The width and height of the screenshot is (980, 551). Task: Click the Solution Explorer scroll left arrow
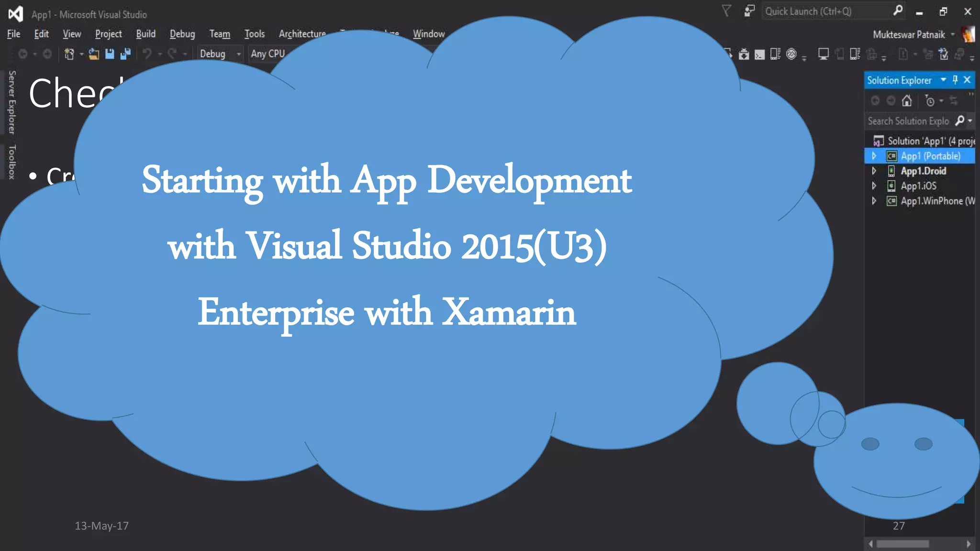tap(871, 544)
